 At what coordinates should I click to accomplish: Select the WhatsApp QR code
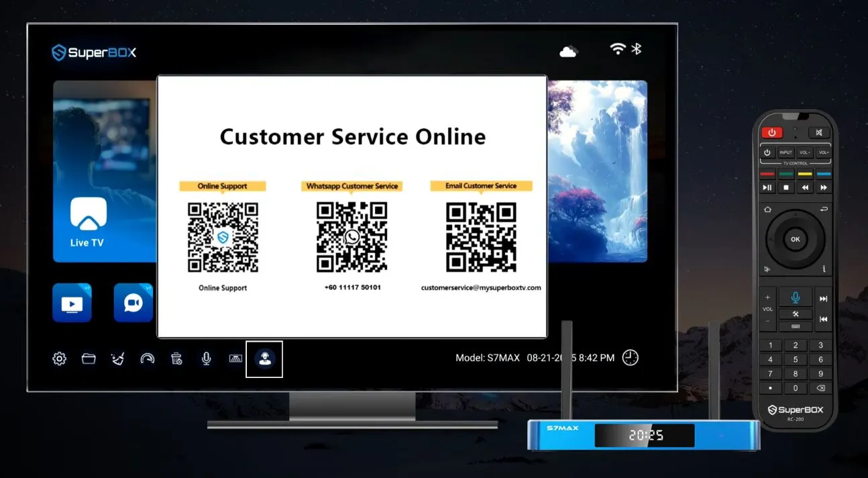[352, 237]
